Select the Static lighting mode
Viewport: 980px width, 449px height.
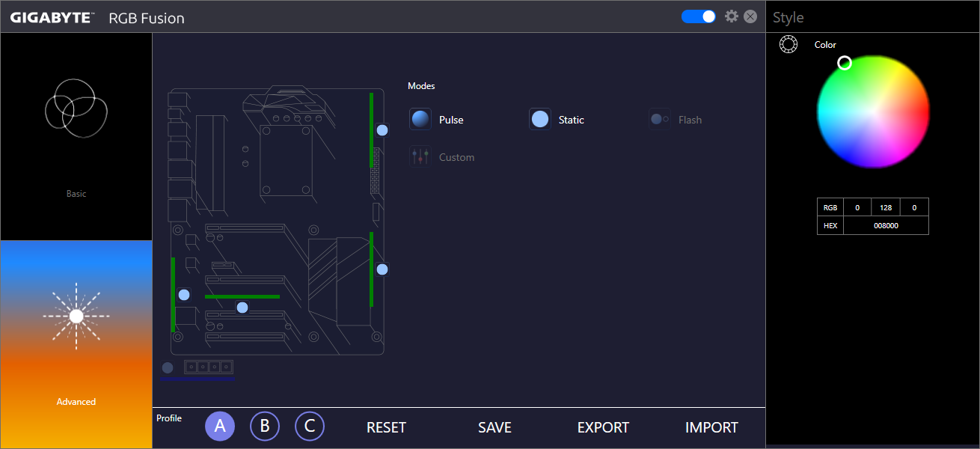click(x=540, y=120)
